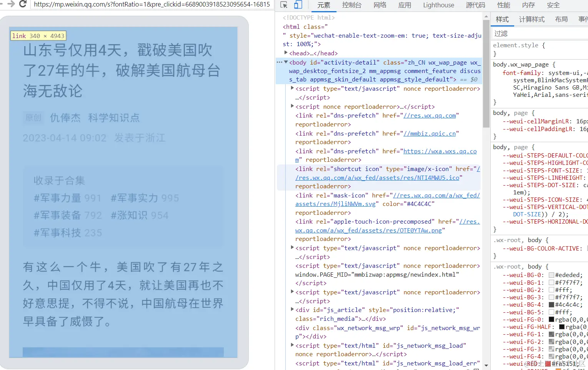Switch to the 应用 tab
588x370 pixels.
pyautogui.click(x=405, y=5)
